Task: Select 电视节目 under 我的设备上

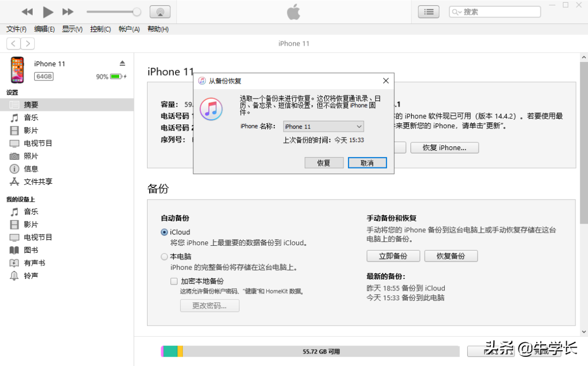Action: (x=67, y=237)
